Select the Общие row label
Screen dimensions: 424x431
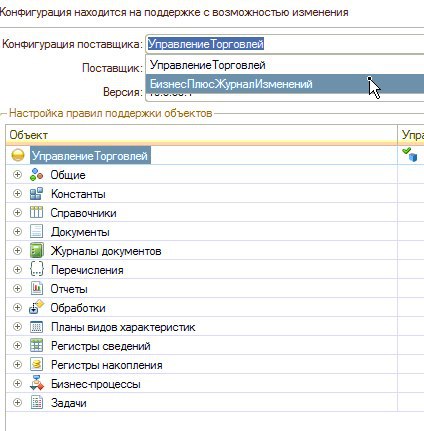coord(68,175)
